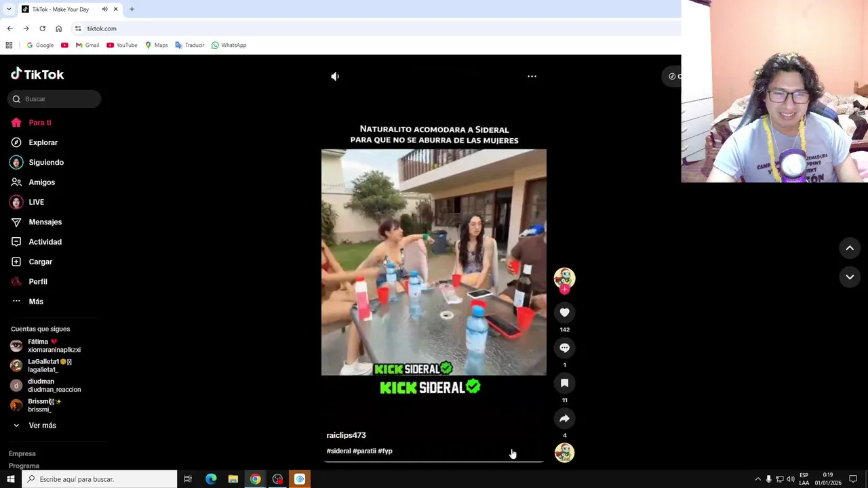Follow creator with red plus badge
Viewport: 868px width, 488px height.
tap(564, 289)
